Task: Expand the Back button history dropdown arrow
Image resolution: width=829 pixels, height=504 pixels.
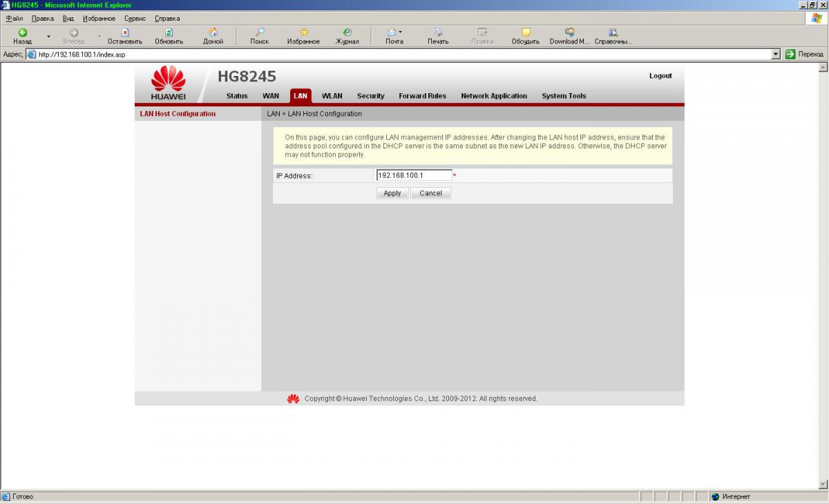Action: pos(48,36)
